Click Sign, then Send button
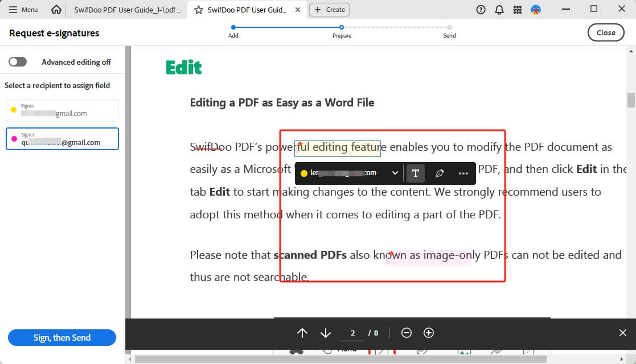The width and height of the screenshot is (636, 364). pyautogui.click(x=62, y=337)
